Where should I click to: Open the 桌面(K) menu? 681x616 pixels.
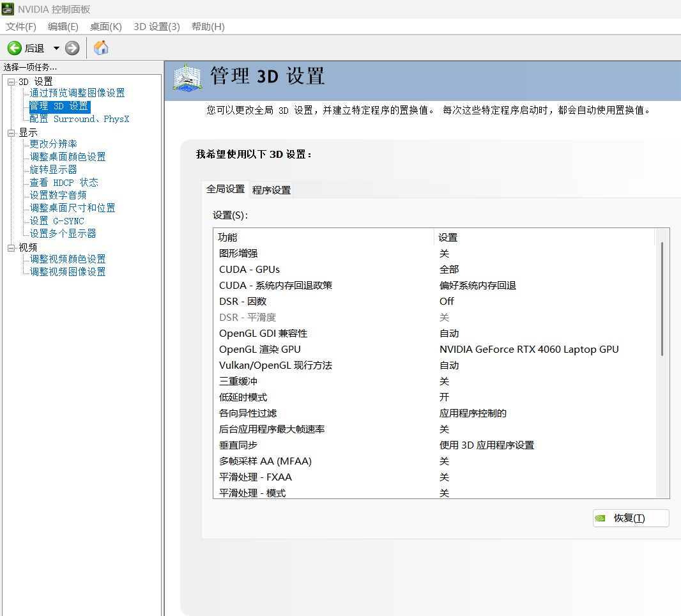tap(105, 27)
